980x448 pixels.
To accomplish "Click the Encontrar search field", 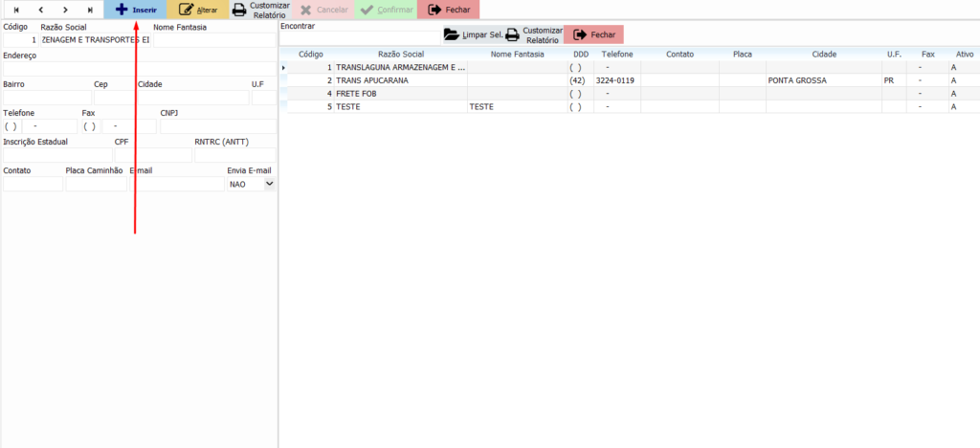I will click(x=359, y=38).
